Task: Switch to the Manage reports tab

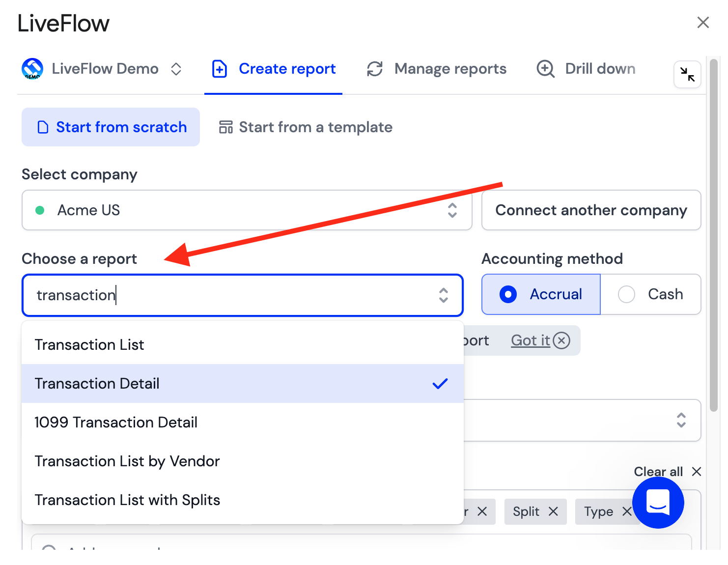Action: point(436,69)
